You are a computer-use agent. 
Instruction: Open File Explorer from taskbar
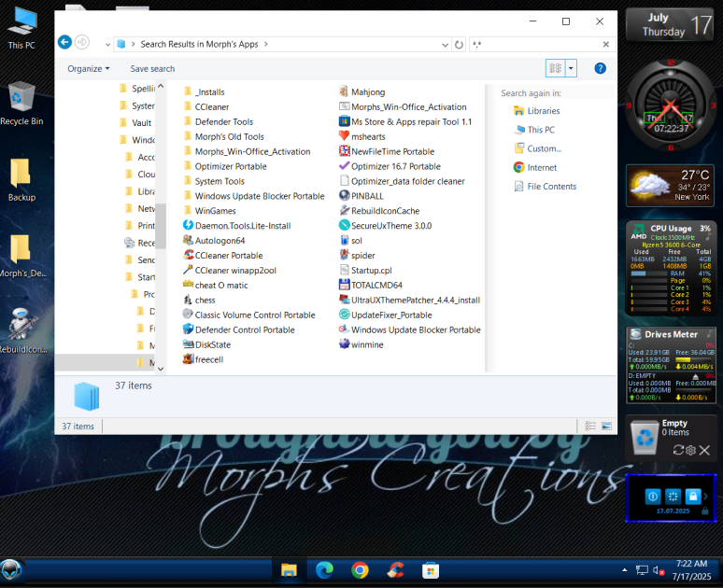pyautogui.click(x=290, y=570)
